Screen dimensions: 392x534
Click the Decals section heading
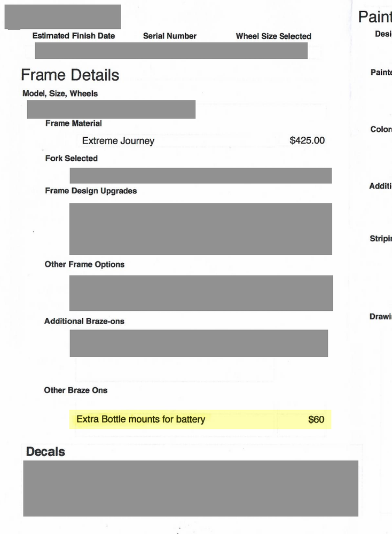(45, 452)
